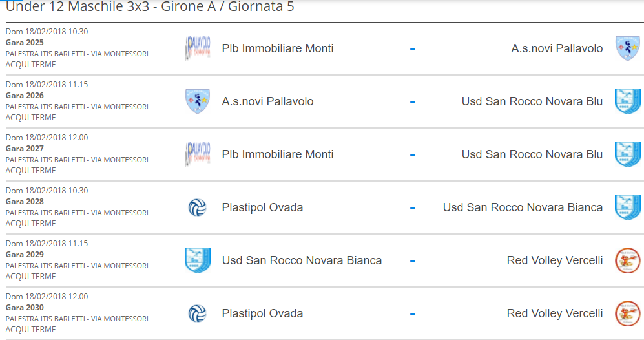Click San Rocco Novara Blu crest in Gara 2026

coord(628,101)
